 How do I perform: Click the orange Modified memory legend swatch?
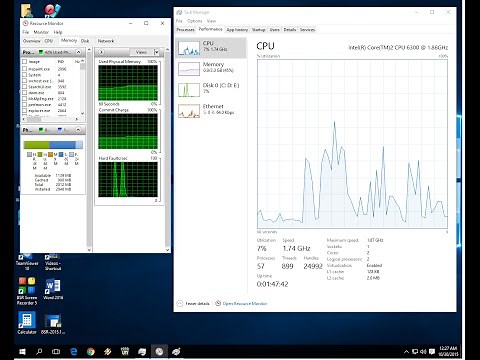coord(50,154)
